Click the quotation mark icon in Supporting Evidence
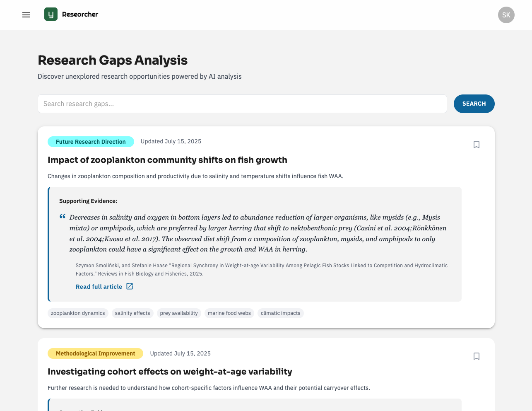The height and width of the screenshot is (411, 532). tap(63, 216)
